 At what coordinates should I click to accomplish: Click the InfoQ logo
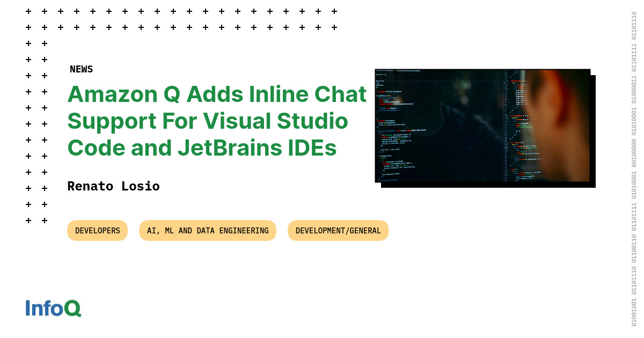coord(53,308)
